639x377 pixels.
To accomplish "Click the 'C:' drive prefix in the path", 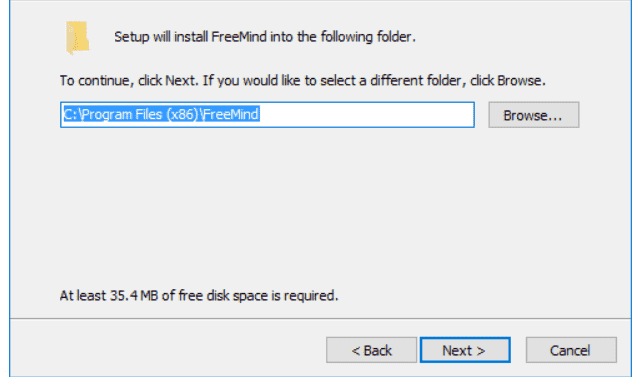I will pyautogui.click(x=69, y=114).
